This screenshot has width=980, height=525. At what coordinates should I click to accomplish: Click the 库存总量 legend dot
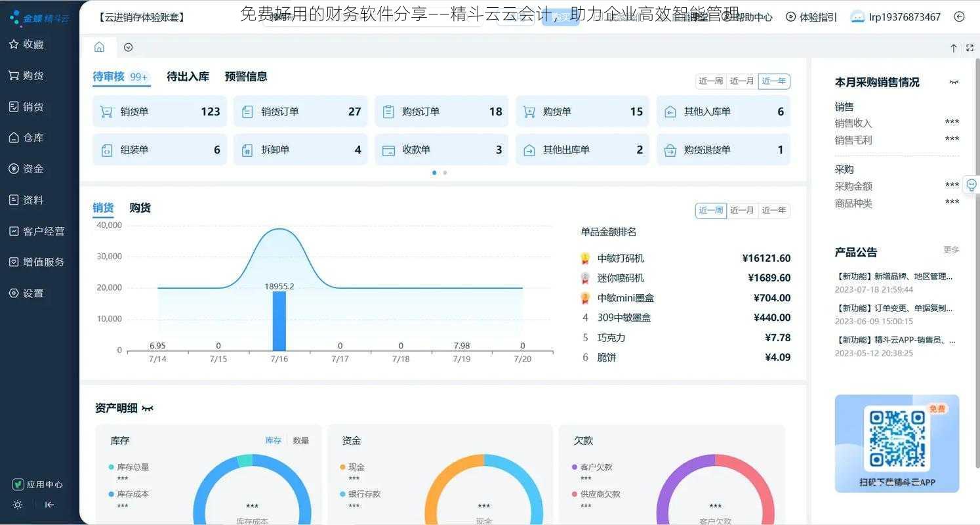111,467
